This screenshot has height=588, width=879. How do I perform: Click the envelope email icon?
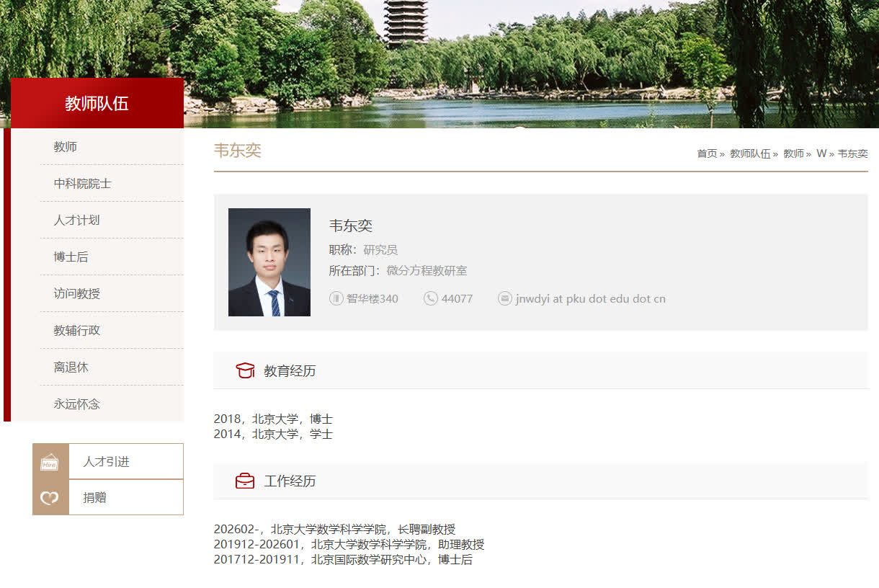pos(505,298)
